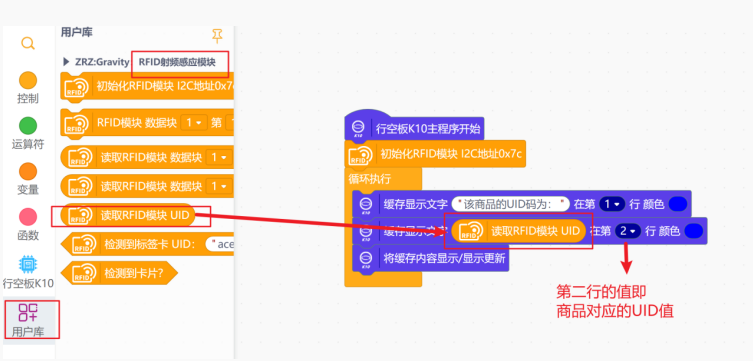Click text input 该商品的UID码为:
Screen dimensions: 753x362
point(510,204)
